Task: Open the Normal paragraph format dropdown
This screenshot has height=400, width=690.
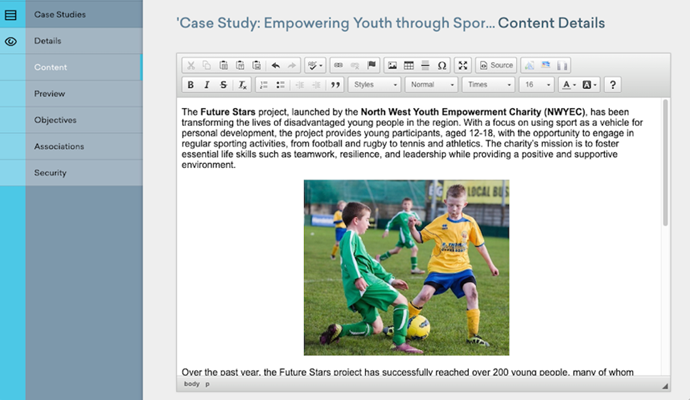Action: [431, 84]
